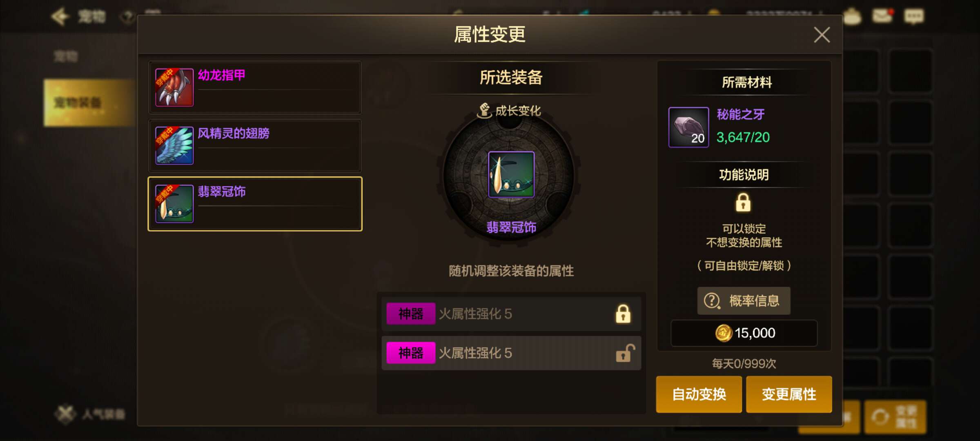
Task: Select the 风精灵的翅膀 equipment row
Action: 255,145
